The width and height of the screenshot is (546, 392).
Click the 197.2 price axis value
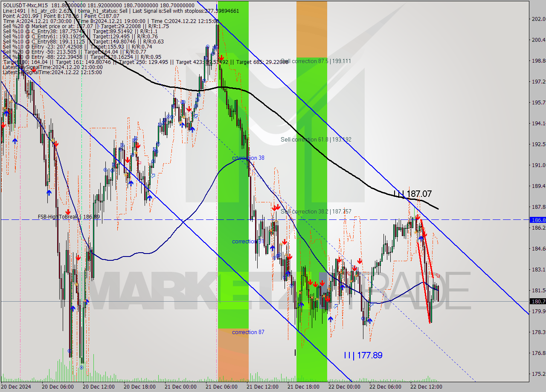tap(539, 81)
